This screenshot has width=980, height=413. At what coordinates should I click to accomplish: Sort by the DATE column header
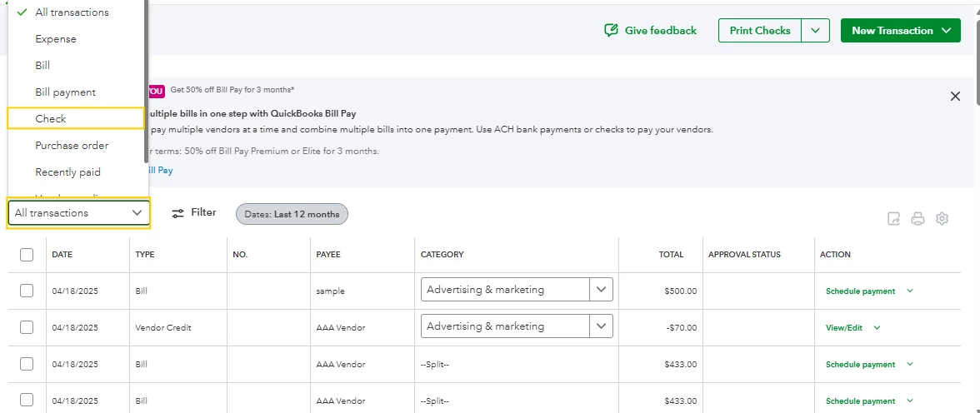62,255
